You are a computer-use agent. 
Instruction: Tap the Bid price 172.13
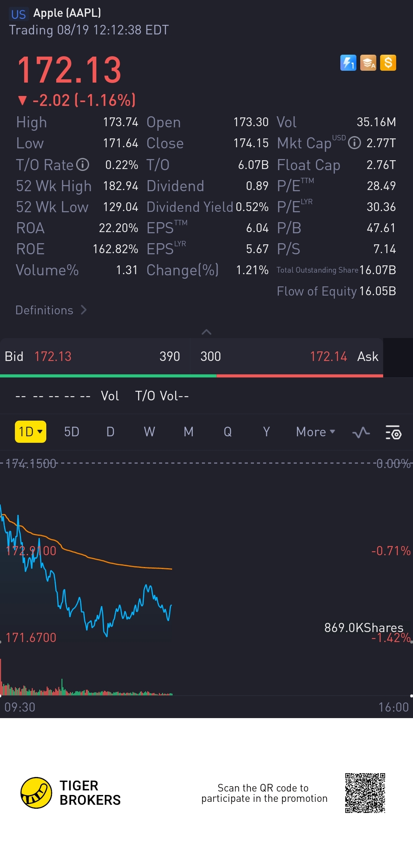[53, 356]
